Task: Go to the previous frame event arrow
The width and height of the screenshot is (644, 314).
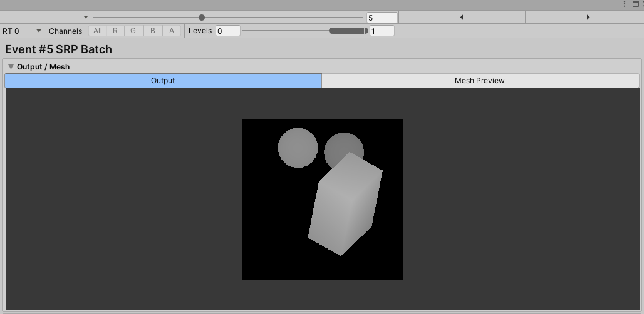Action: 462,18
